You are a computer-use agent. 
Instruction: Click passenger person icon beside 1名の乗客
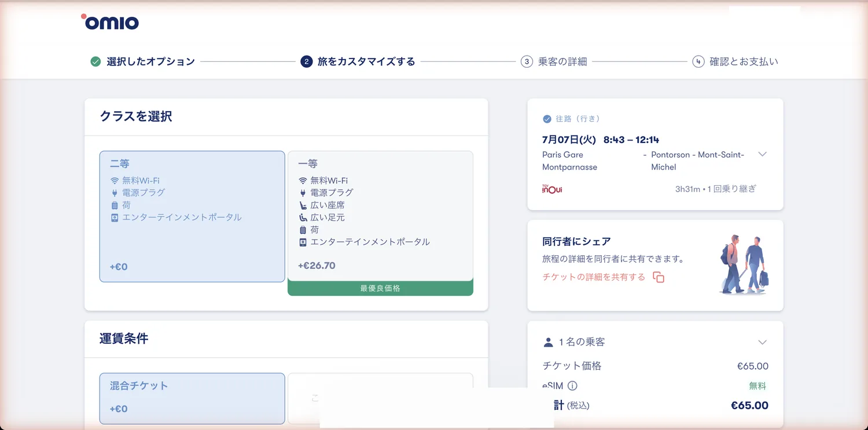pos(548,342)
